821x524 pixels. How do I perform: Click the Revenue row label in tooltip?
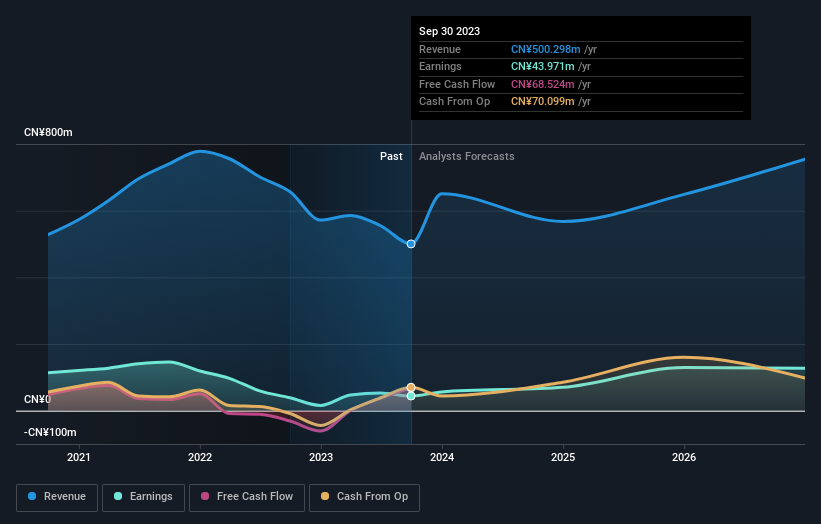coord(440,49)
